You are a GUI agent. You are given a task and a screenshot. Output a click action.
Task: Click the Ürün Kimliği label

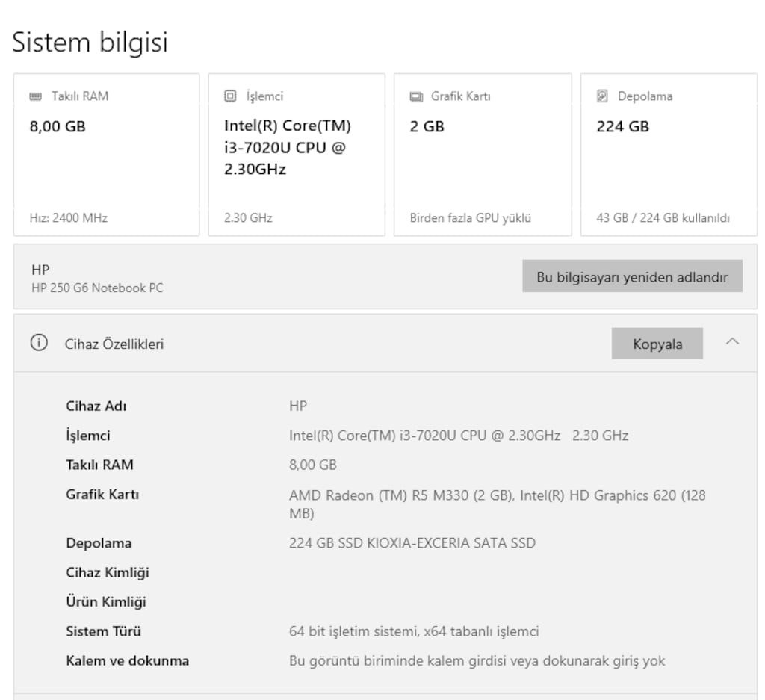click(x=106, y=601)
